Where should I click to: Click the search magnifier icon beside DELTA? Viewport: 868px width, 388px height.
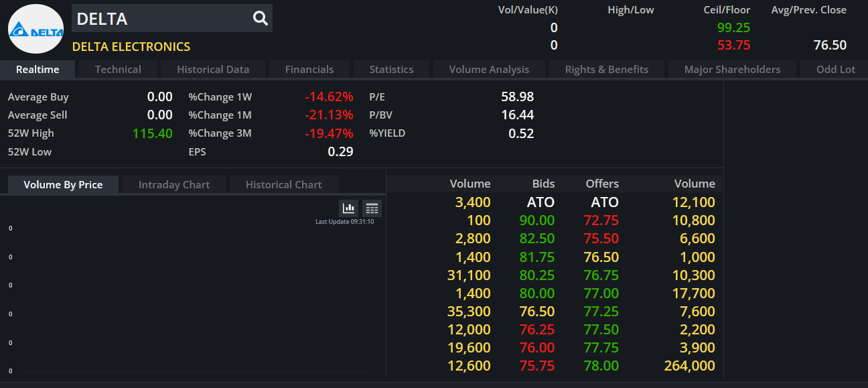(261, 18)
